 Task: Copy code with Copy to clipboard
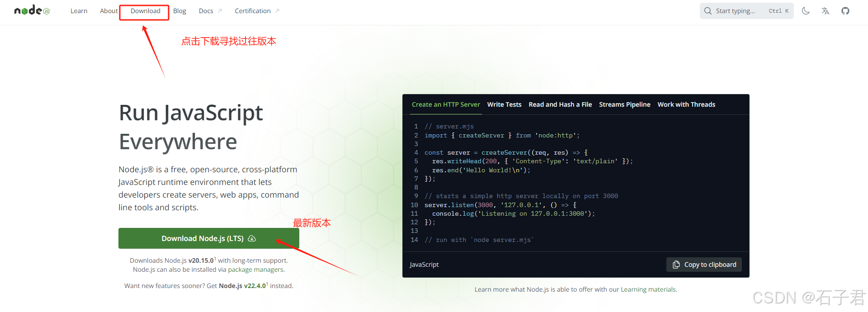point(704,265)
